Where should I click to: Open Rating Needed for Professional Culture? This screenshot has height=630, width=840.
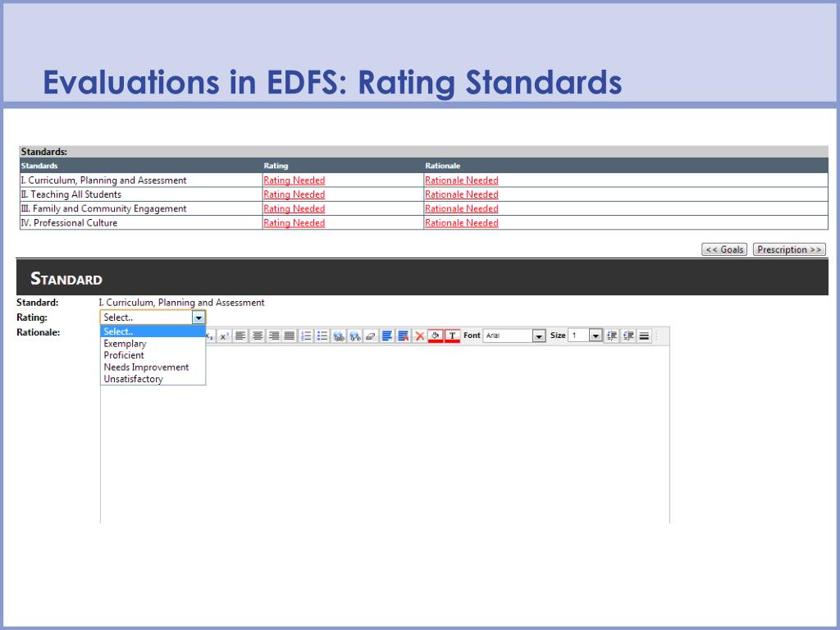tap(294, 223)
